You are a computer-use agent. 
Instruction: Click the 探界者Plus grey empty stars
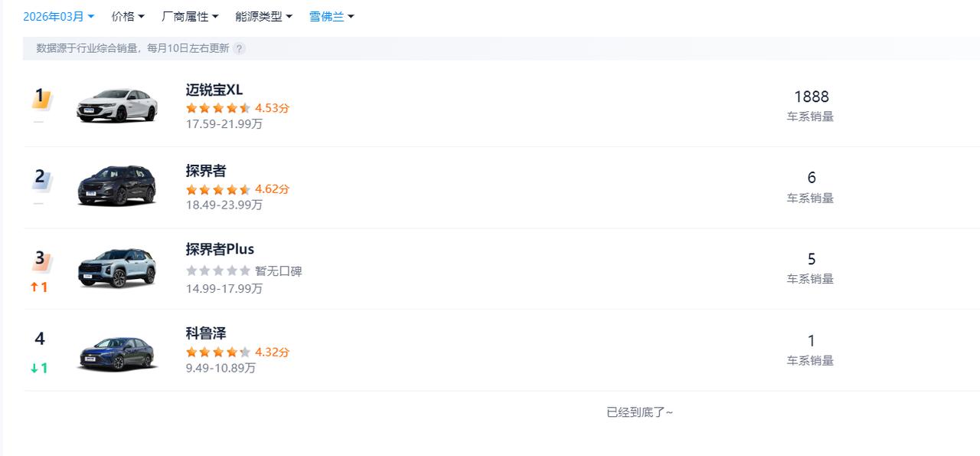218,271
